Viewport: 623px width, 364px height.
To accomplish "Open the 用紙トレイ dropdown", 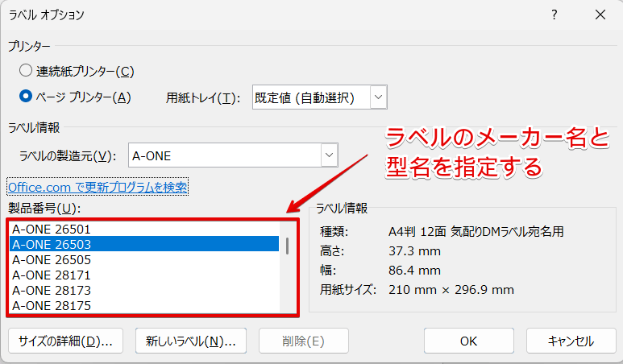I will click(378, 97).
